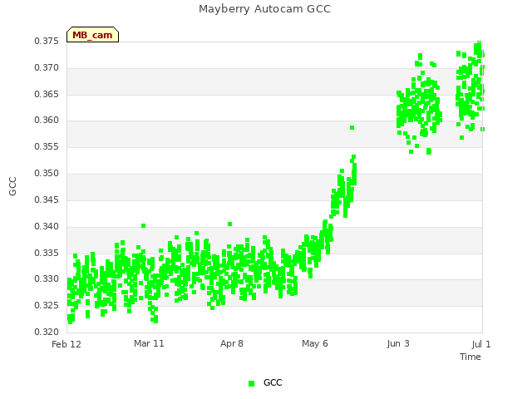This screenshot has height=399, width=532.
Task: Click the May 6 x-axis label
Action: (315, 343)
